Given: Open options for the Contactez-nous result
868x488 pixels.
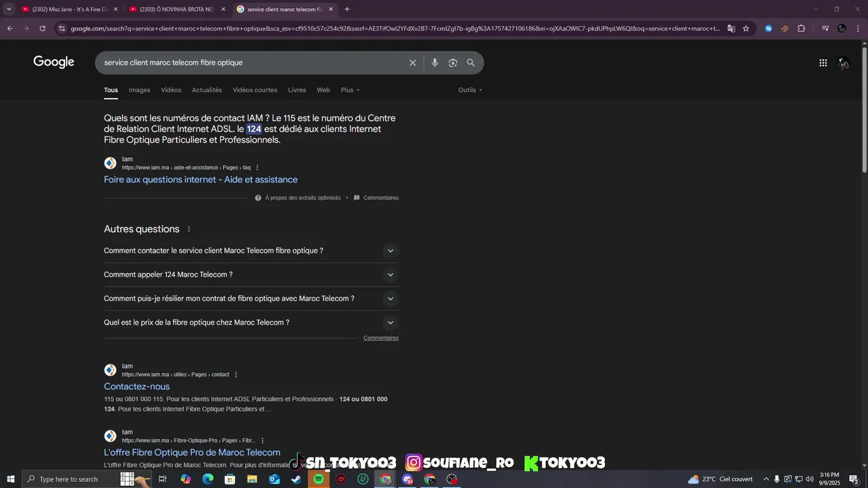Looking at the screenshot, I should click(236, 375).
